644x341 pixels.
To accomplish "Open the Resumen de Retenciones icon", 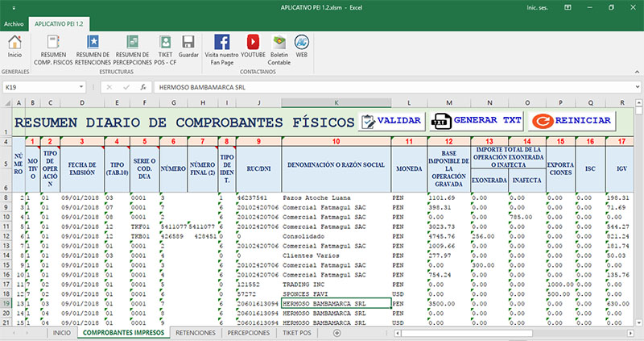I will pos(93,42).
